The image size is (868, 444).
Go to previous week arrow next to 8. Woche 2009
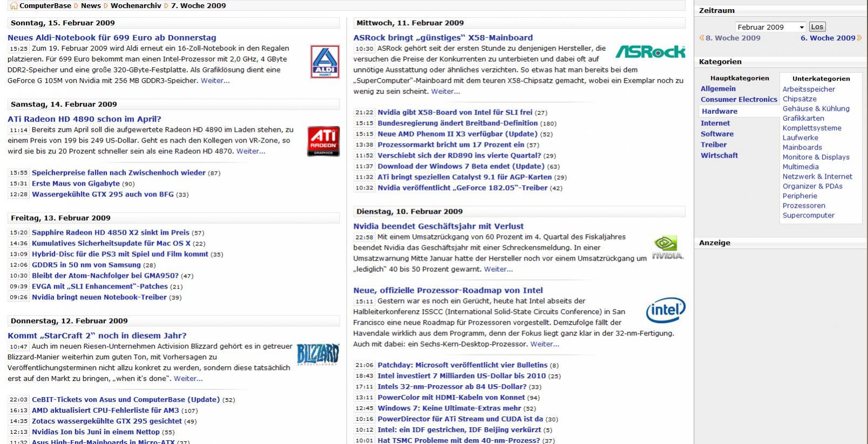[702, 38]
